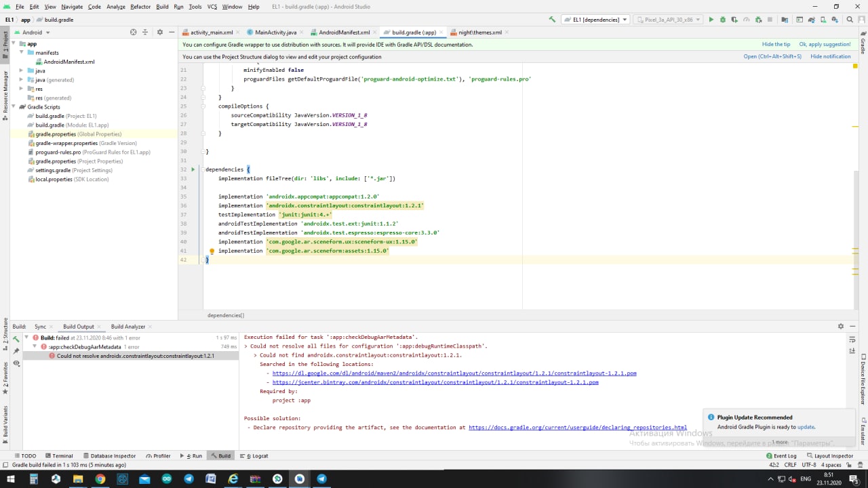Collapse the manifests folder
Viewport: 868px width, 488px height.
22,52
